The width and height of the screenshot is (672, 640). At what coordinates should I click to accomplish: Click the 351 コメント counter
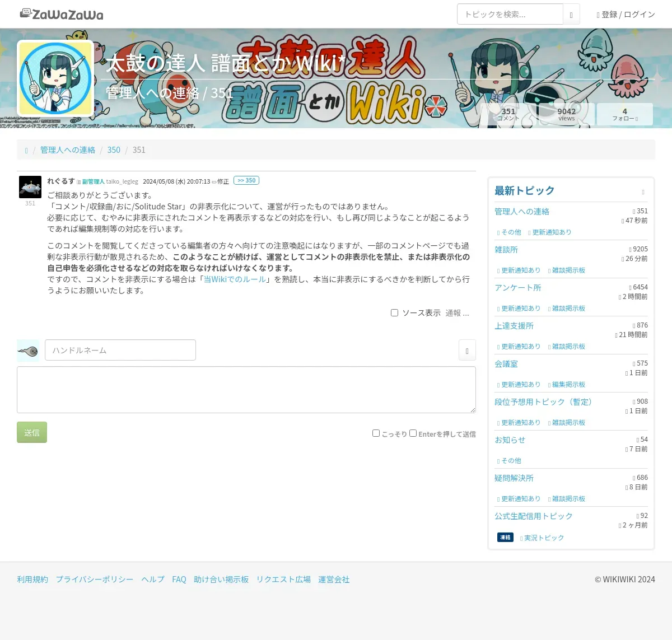pos(508,114)
